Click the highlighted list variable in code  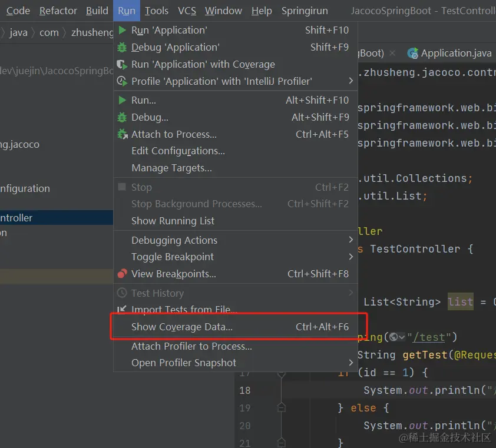pyautogui.click(x=461, y=301)
